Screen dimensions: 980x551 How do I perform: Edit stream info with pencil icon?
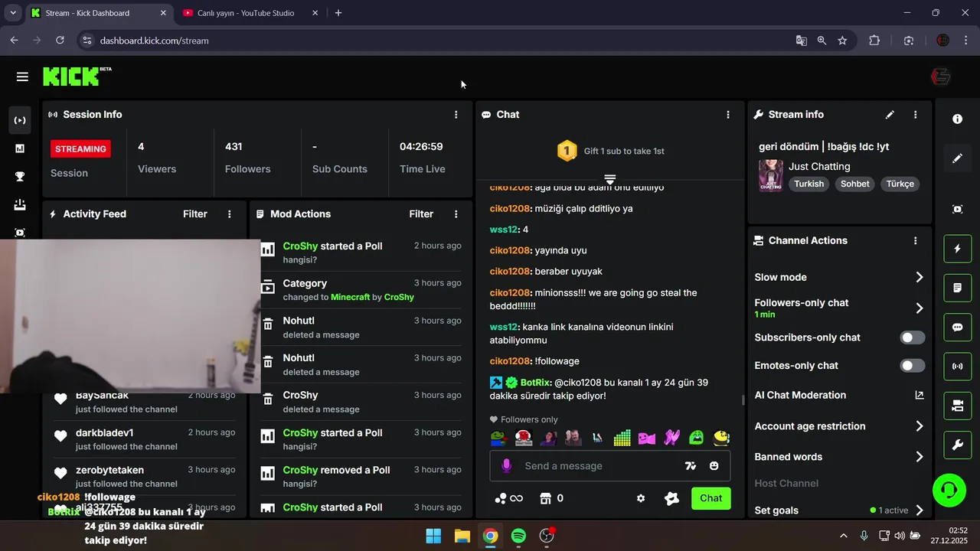[x=890, y=115]
